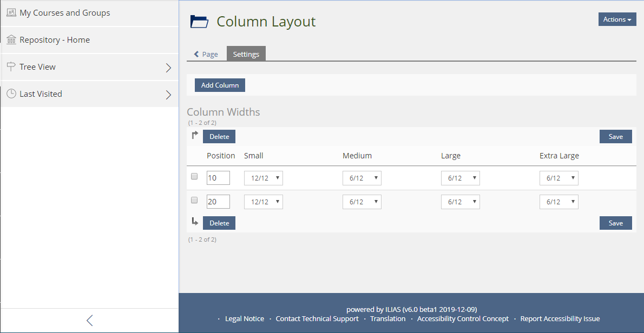Viewport: 644px width, 333px height.
Task: Click the Tree View signpost icon
Action: coord(11,66)
